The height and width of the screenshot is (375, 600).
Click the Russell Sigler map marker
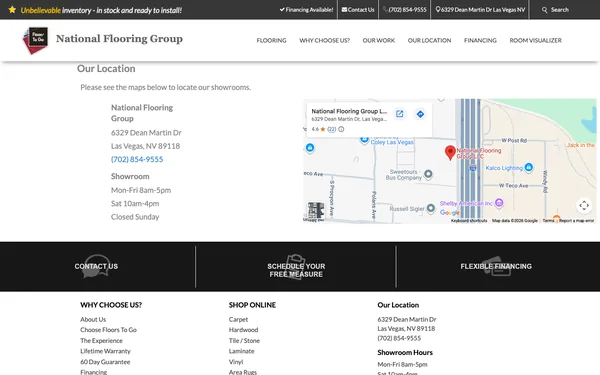[x=430, y=208]
